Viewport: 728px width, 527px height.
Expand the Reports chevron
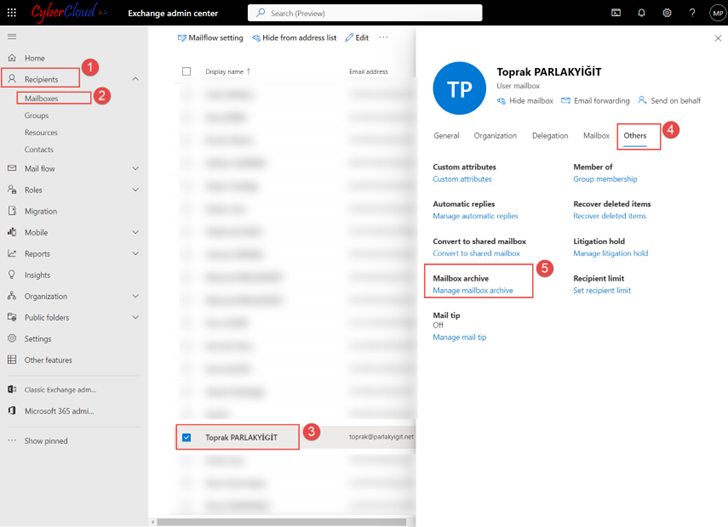point(135,254)
